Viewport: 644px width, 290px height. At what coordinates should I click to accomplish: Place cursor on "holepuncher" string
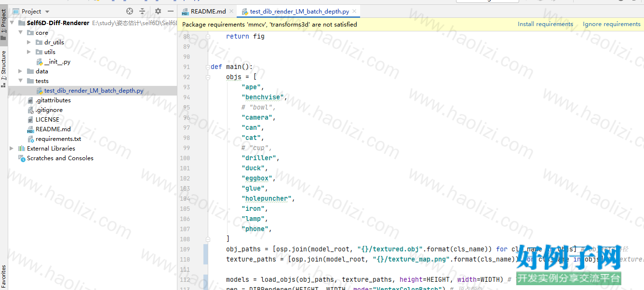(266, 199)
